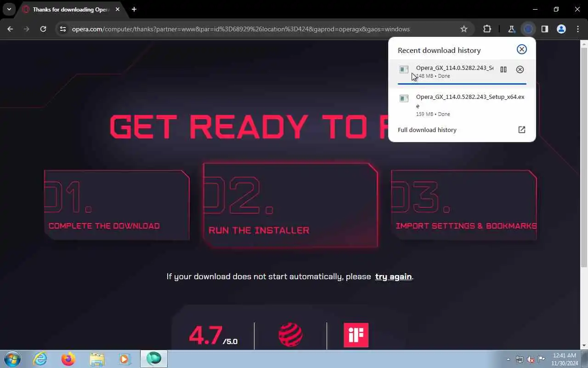The width and height of the screenshot is (588, 368).
Task: Select the 'Run the installer' step card
Action: 290,205
